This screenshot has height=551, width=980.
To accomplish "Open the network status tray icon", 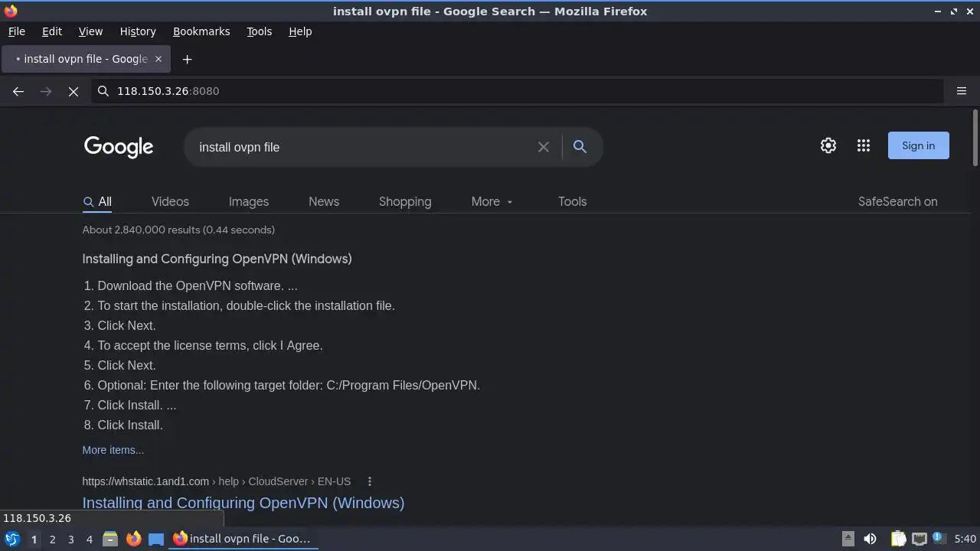I will pos(919,539).
